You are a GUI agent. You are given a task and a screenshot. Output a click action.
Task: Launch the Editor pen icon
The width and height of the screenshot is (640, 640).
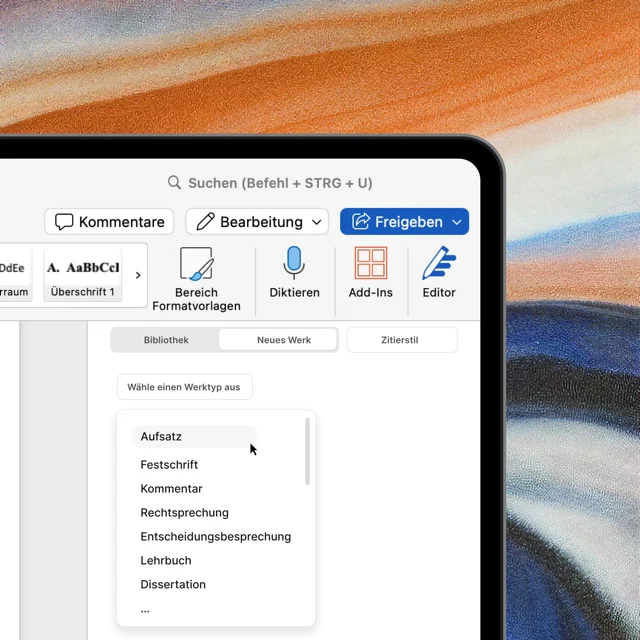point(439,263)
